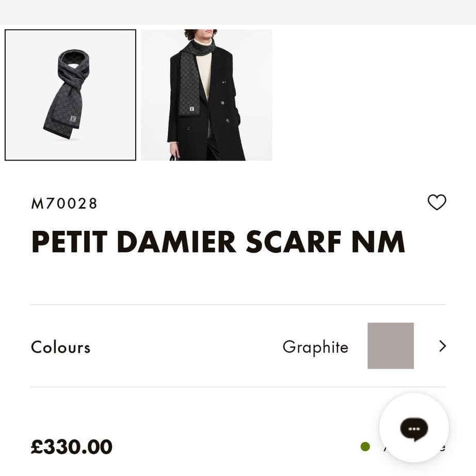Click the grey header bar at top
The height and width of the screenshot is (476, 476).
tap(238, 12)
